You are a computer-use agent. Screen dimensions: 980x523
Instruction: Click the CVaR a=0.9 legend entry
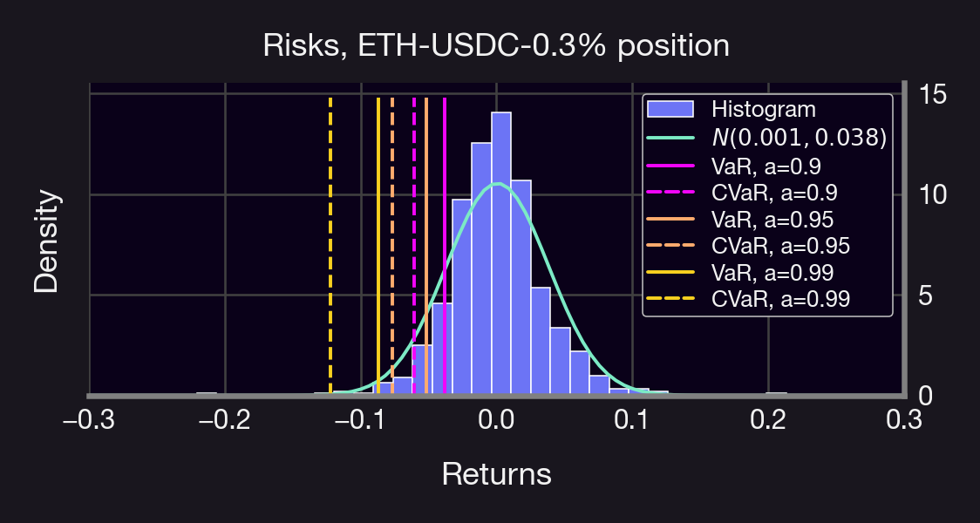tap(774, 192)
